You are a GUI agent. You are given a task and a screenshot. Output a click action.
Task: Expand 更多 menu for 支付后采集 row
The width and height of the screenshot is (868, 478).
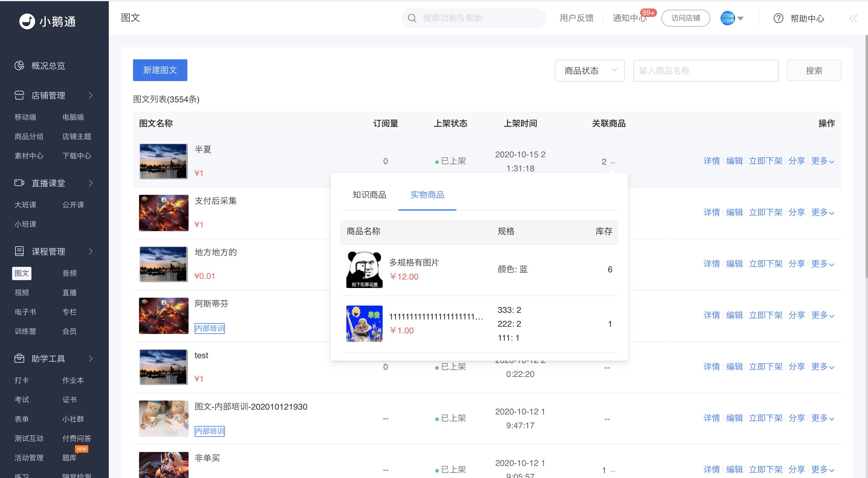pos(822,212)
